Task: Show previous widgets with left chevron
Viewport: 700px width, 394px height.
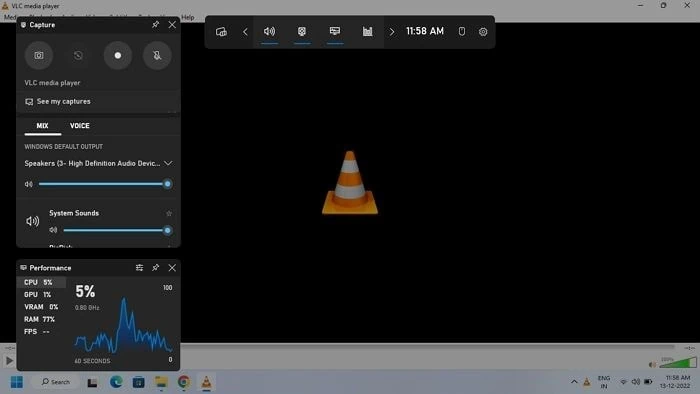Action: 245,32
